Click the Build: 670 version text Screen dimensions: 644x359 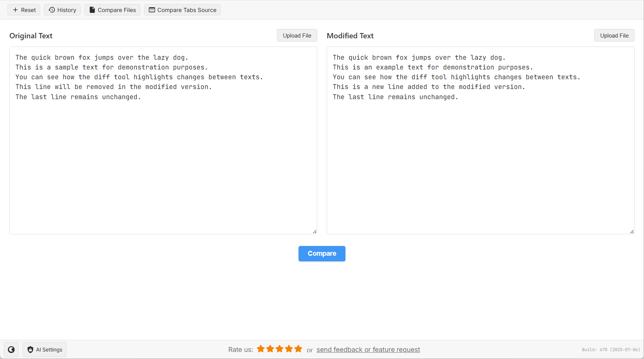point(611,350)
